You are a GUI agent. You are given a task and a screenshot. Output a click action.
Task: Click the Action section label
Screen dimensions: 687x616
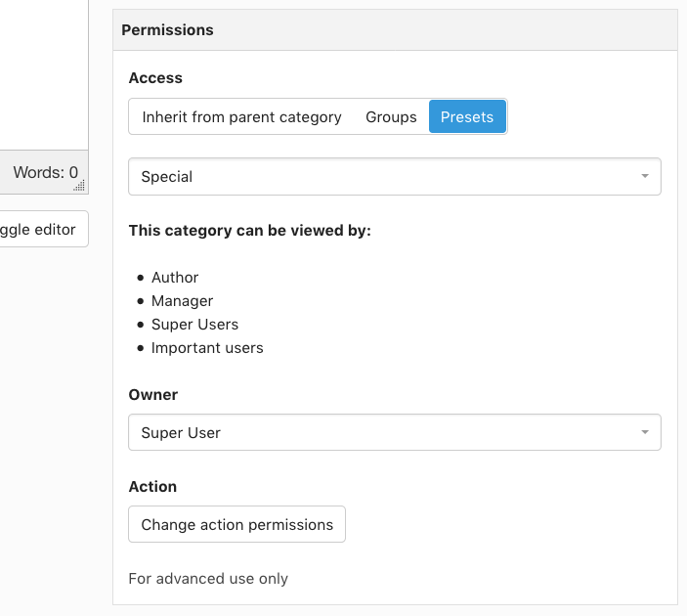tap(152, 487)
